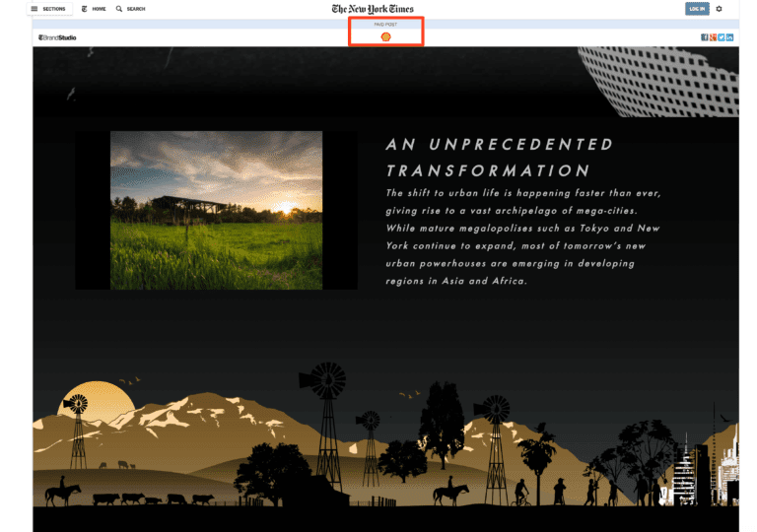Image resolution: width=757 pixels, height=532 pixels.
Task: Click the yellow sun in the illustration
Action: point(108,399)
